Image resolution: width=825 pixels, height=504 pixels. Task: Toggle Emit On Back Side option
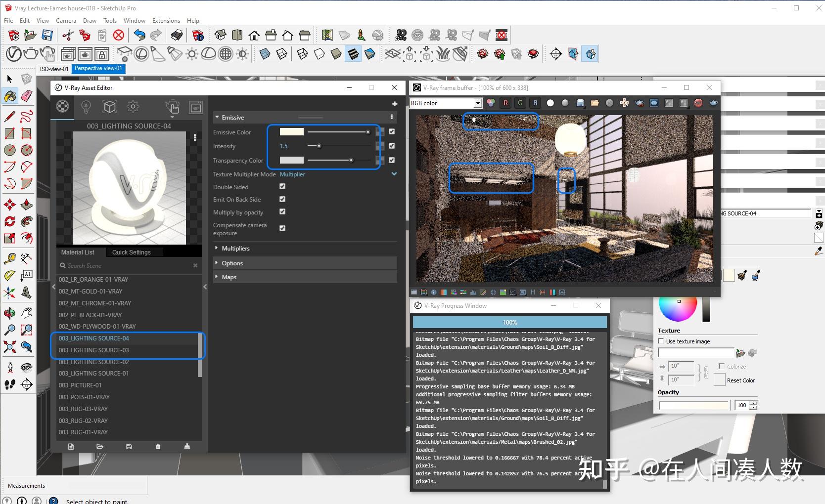pyautogui.click(x=282, y=199)
